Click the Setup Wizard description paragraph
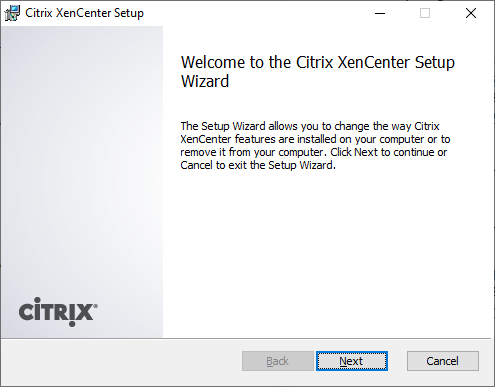The width and height of the screenshot is (495, 387). point(315,146)
